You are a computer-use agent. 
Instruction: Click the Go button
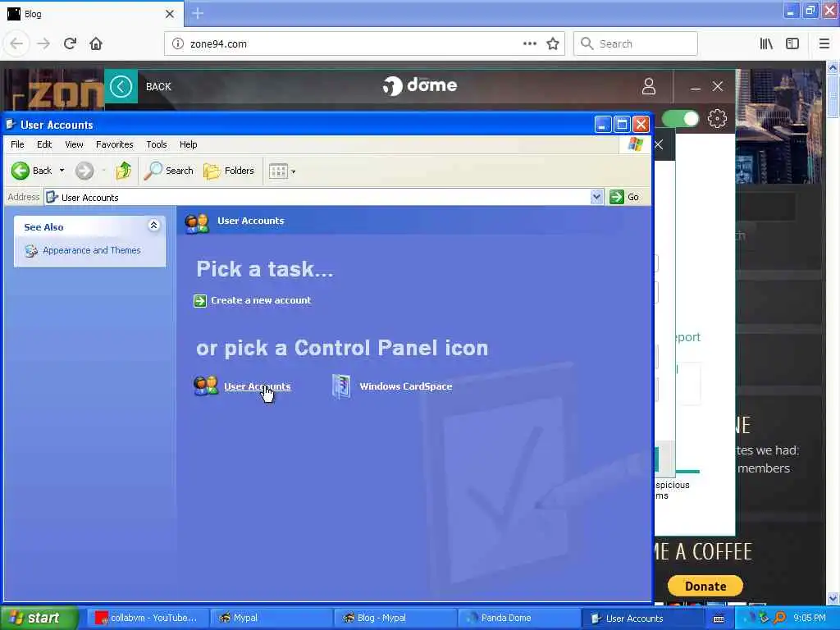624,197
